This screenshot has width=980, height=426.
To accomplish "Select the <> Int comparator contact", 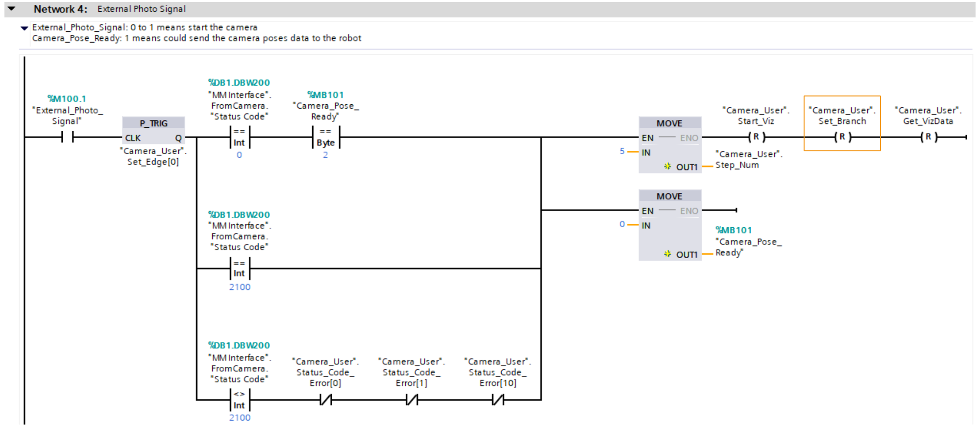I will click(x=239, y=400).
